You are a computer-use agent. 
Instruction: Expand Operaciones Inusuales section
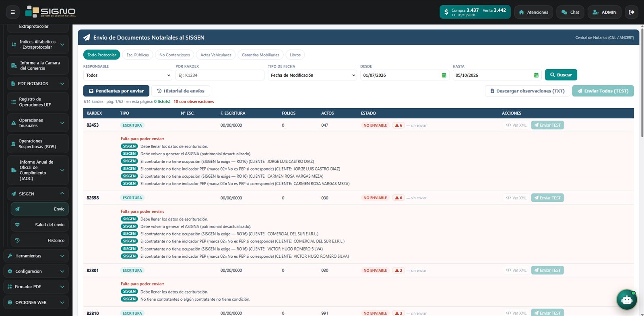[x=38, y=123]
